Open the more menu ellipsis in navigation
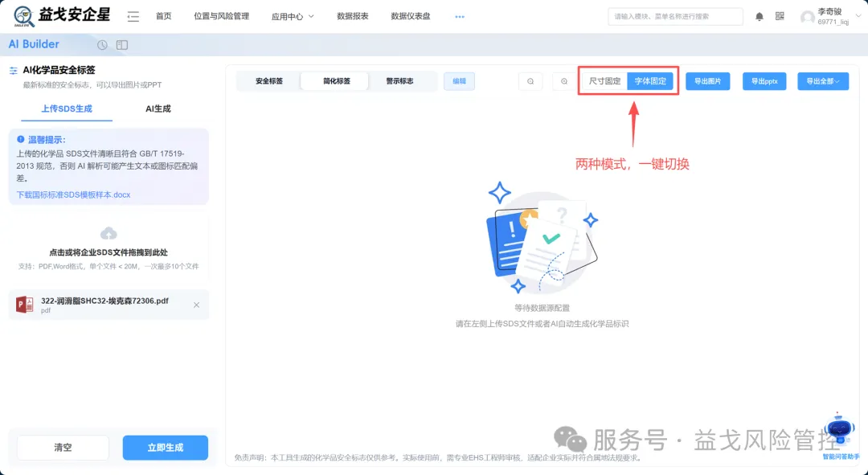Screen dimensions: 868x475 (460, 17)
